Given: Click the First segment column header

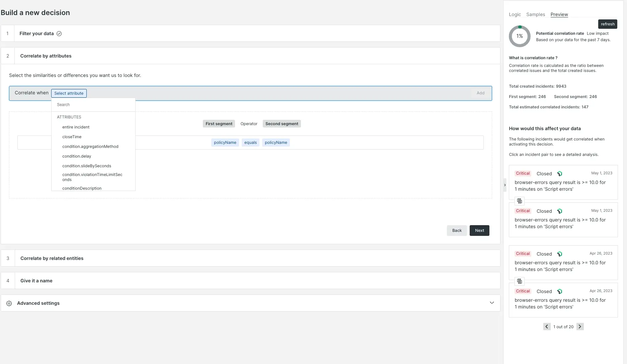Looking at the screenshot, I should (x=219, y=124).
